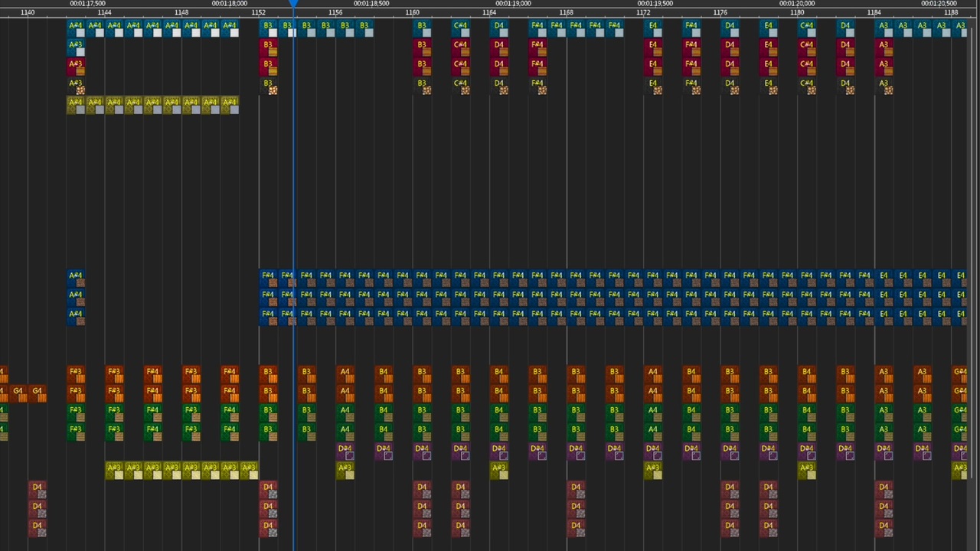Select the teal E4 note at tick 1172
Screen dimensions: 980x551
click(652, 29)
